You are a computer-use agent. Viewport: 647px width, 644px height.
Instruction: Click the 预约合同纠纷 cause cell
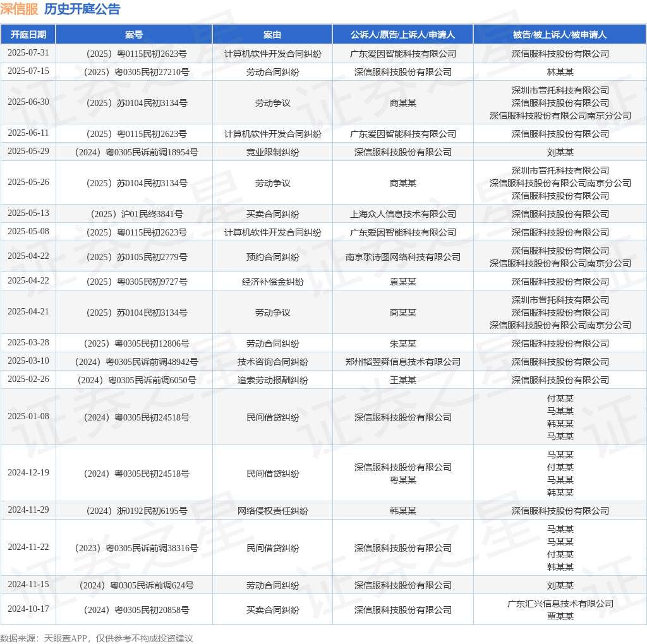click(272, 257)
